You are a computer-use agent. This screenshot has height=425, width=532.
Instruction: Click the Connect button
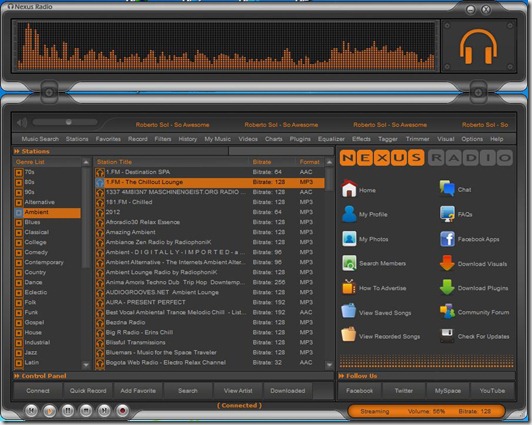[x=38, y=391]
